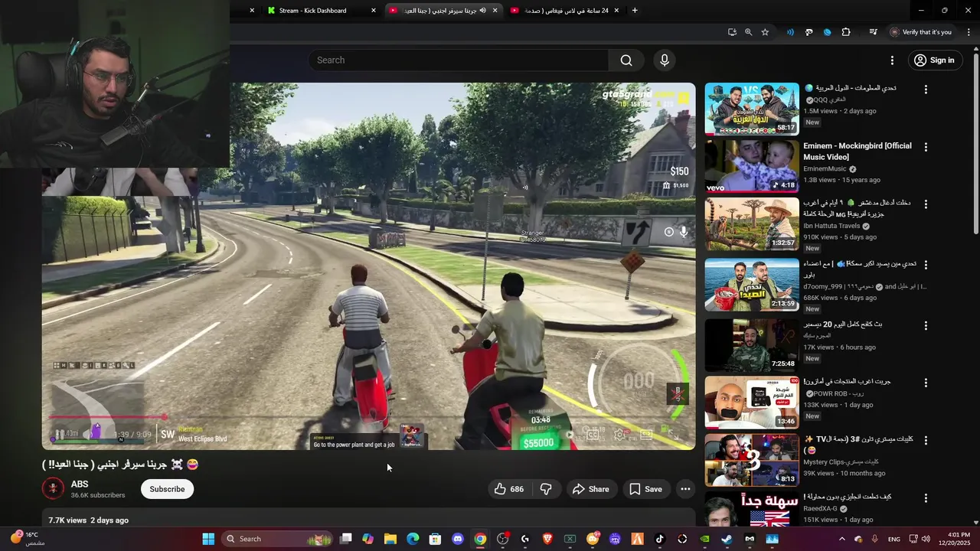
Task: Click the YouTube search magnifier button
Action: coord(626,60)
